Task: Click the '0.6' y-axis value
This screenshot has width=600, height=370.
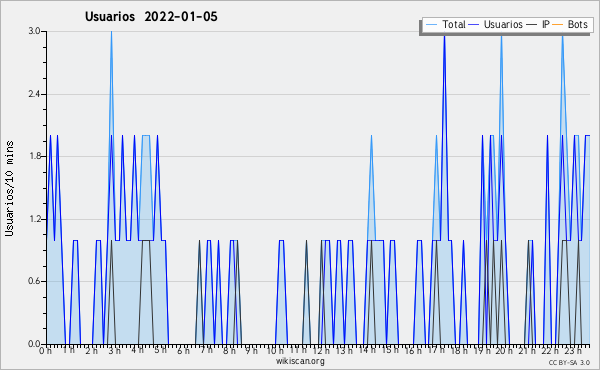Action: click(x=34, y=281)
